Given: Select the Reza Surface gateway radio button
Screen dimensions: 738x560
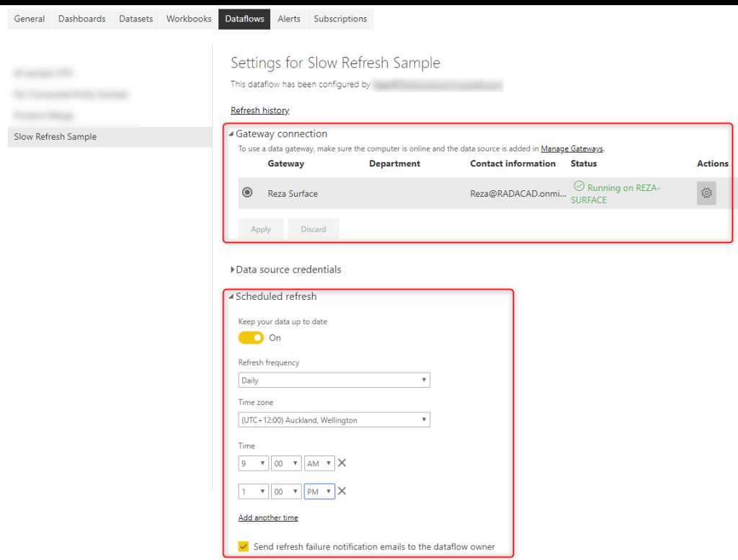Looking at the screenshot, I should click(x=247, y=192).
